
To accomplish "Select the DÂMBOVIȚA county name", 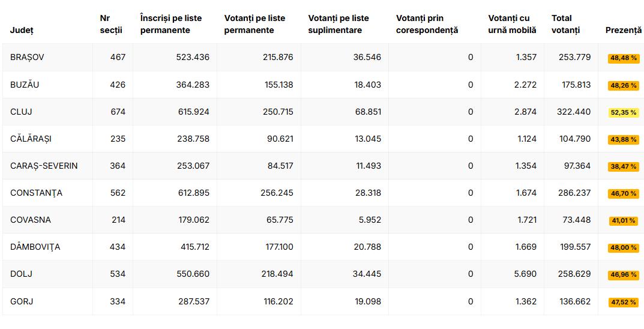I will [x=35, y=247].
